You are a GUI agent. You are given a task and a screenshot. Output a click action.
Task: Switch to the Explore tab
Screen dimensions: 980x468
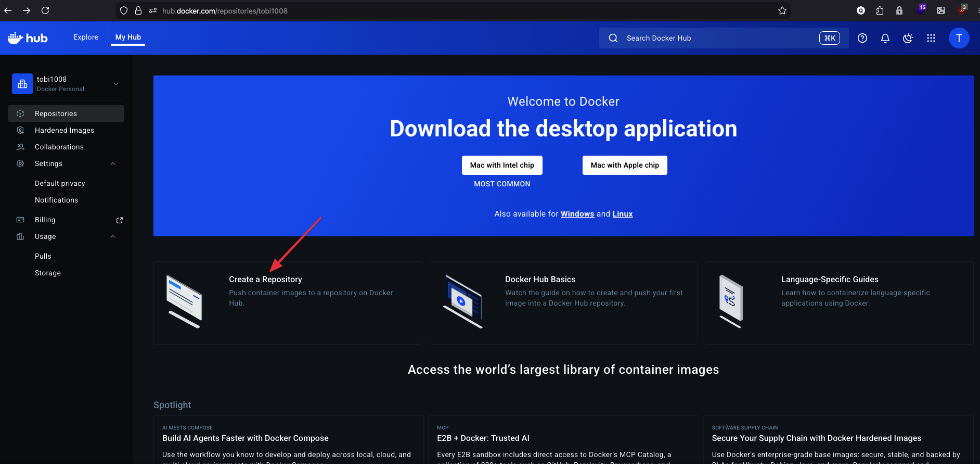pos(86,37)
